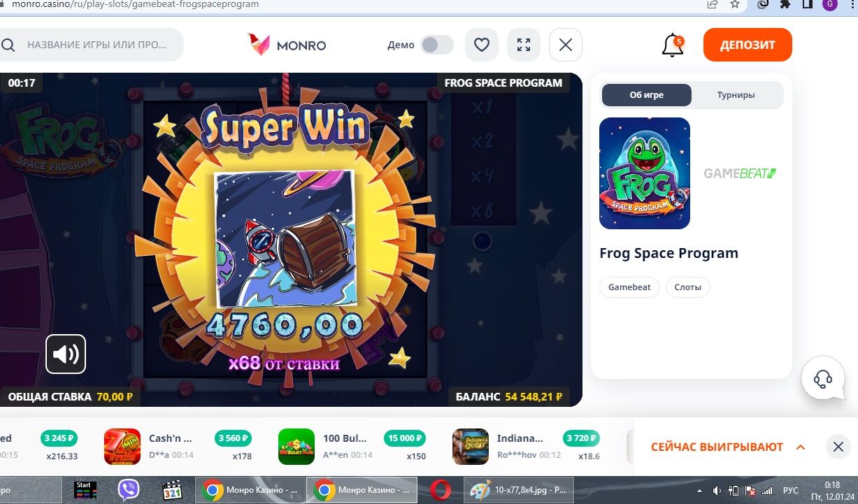Click the ДЕПОЗИТ button
The height and width of the screenshot is (504, 858).
pos(748,45)
